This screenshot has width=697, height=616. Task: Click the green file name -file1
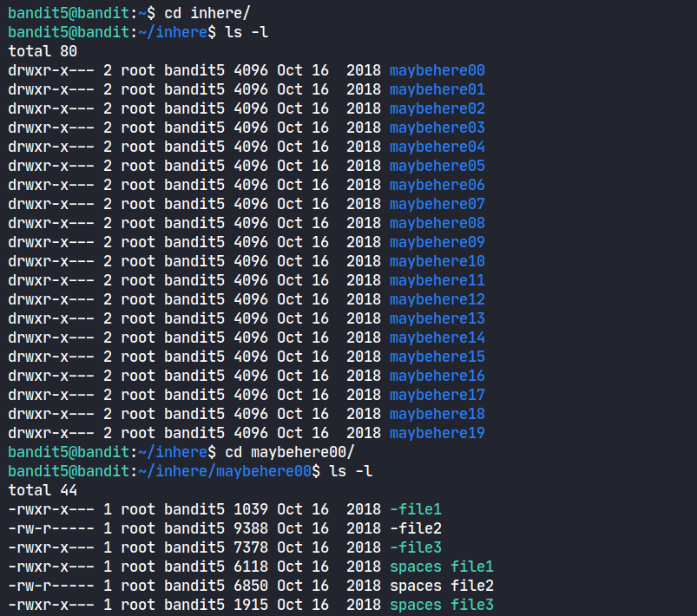coord(416,509)
